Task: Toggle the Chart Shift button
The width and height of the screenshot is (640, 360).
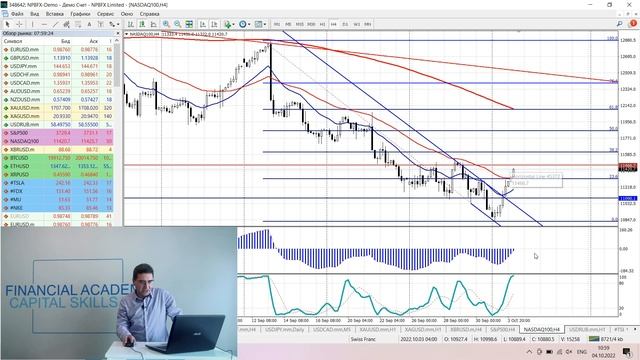Action: 214,24
